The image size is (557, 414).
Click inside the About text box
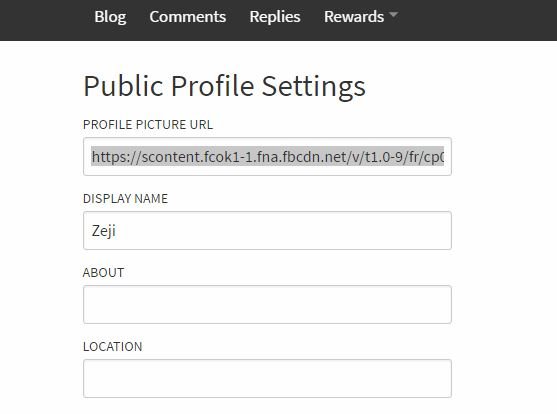[x=267, y=304]
